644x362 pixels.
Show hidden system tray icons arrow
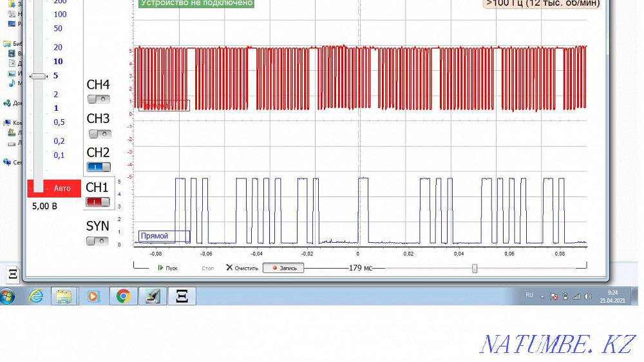pos(543,296)
